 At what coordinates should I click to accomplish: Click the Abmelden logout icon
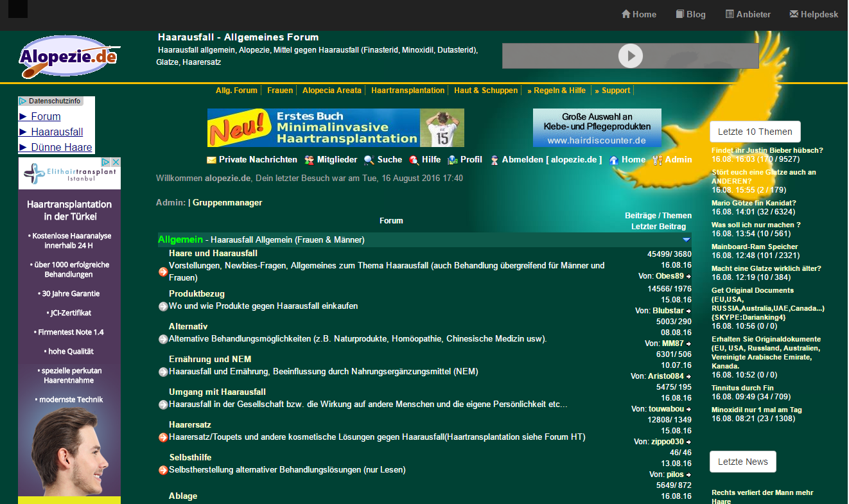tap(495, 160)
